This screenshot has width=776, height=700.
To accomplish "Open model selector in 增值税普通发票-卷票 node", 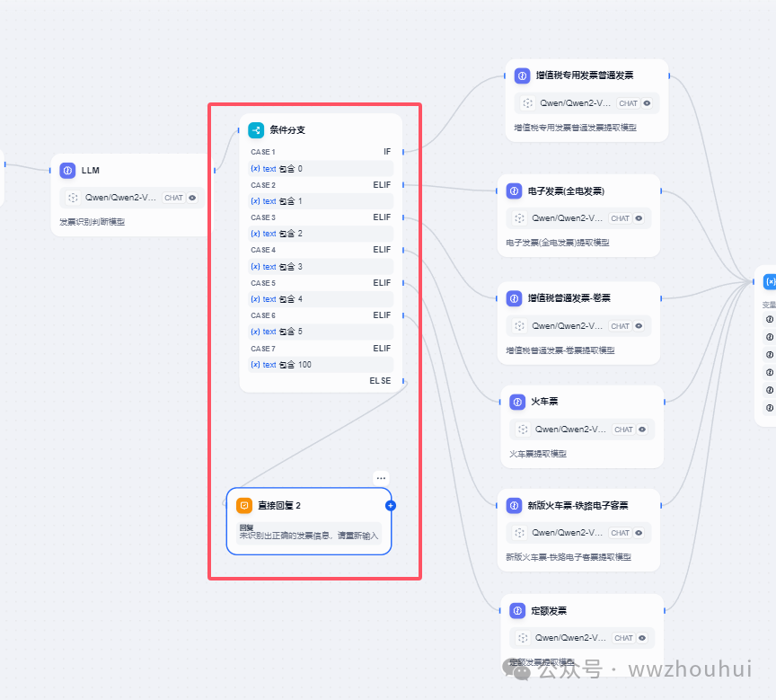I will [566, 326].
